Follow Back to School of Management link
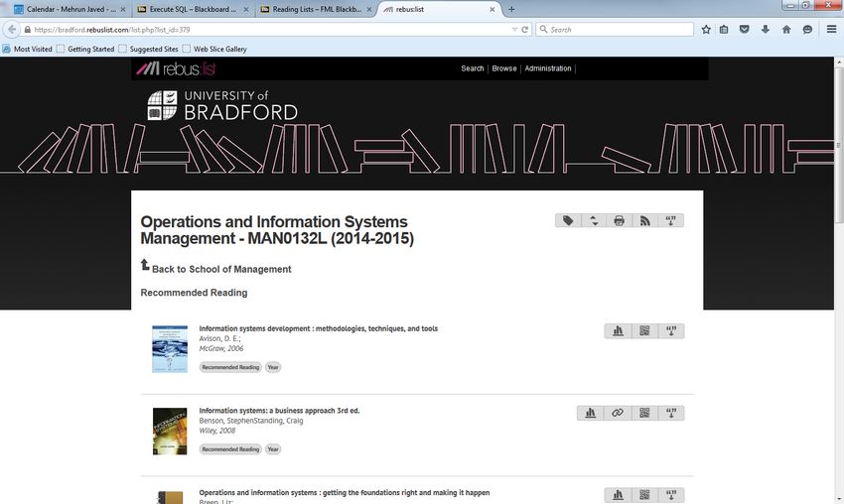 [221, 269]
